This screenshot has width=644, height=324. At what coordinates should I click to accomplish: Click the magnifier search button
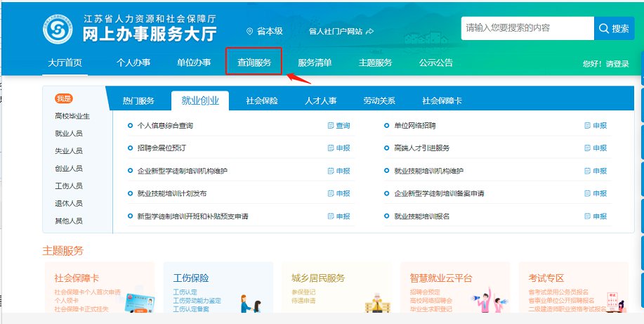pos(614,29)
